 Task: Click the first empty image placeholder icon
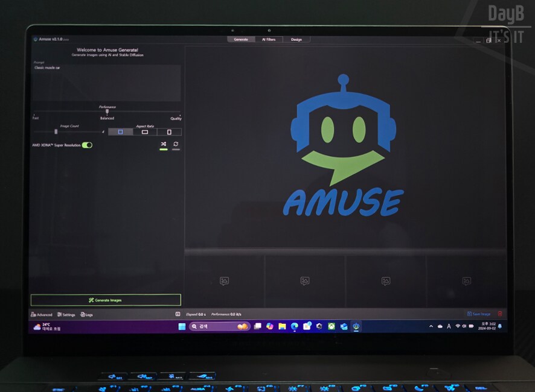[225, 280]
